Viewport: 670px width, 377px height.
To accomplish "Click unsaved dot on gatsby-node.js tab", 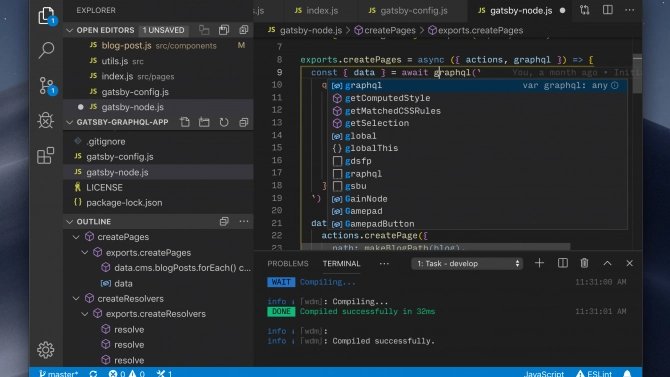I will [x=563, y=11].
